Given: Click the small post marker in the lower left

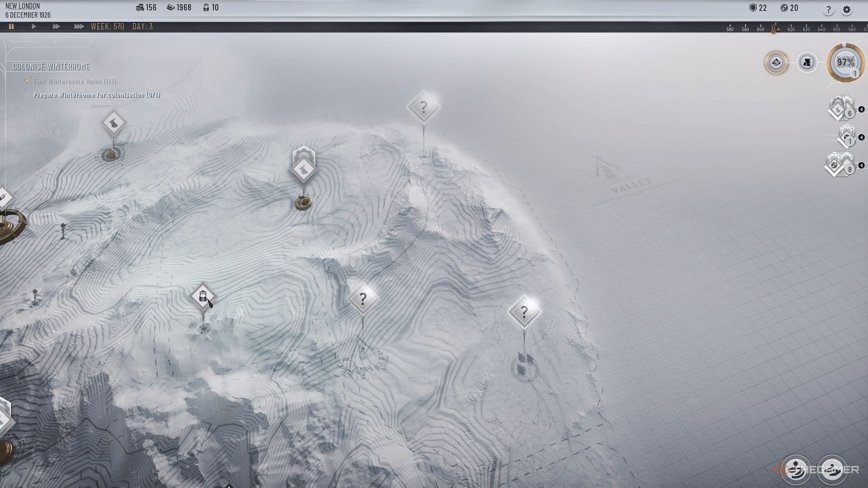Looking at the screenshot, I should 35,296.
